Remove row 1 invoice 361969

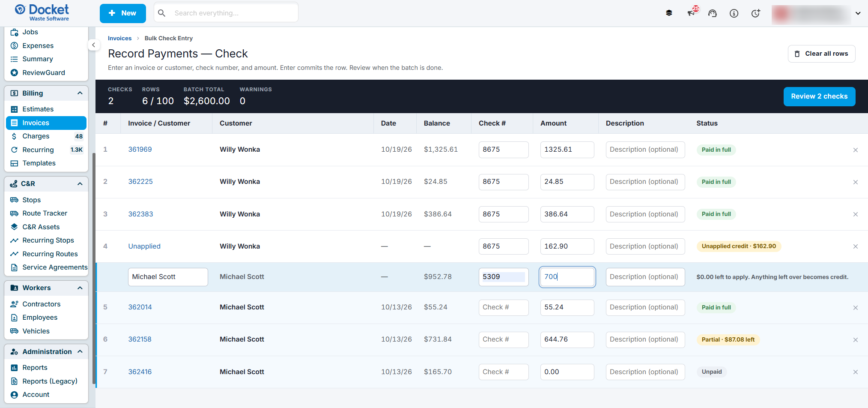pyautogui.click(x=856, y=150)
